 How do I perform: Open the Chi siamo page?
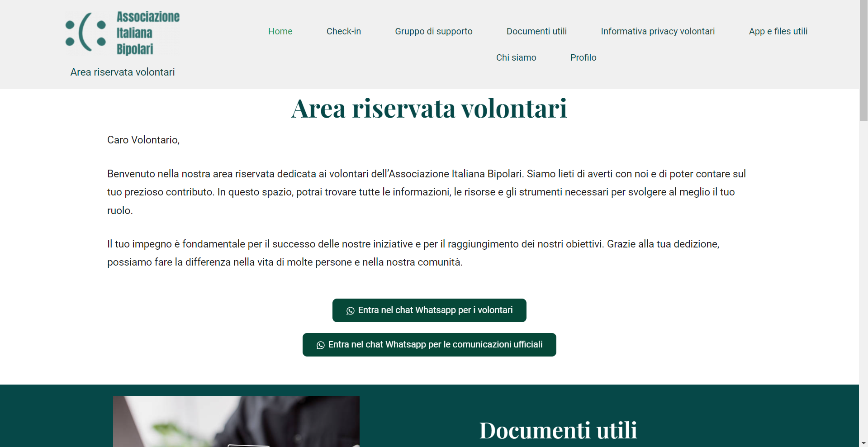tap(516, 57)
